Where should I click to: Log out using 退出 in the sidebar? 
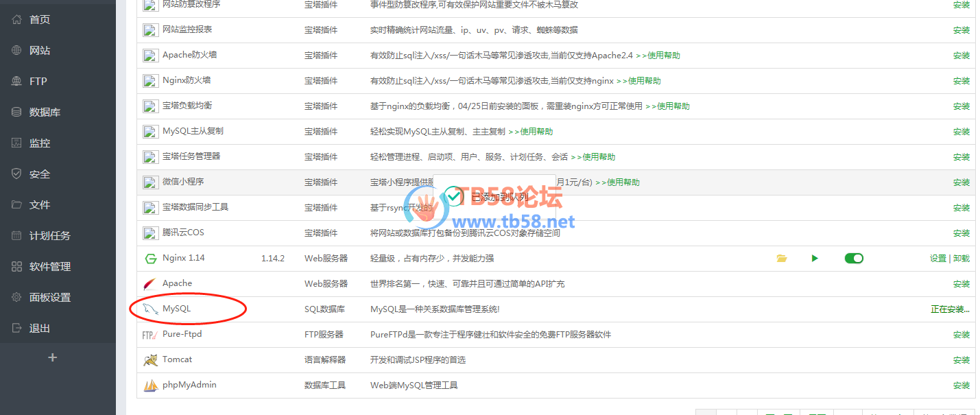point(39,329)
